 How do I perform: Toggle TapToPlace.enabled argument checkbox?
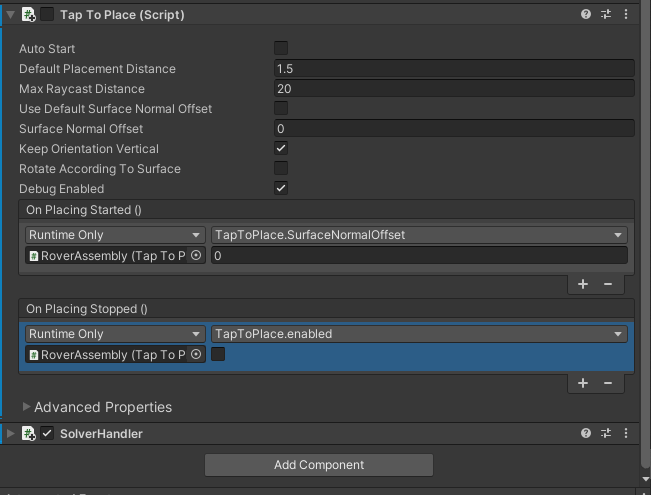click(x=218, y=354)
